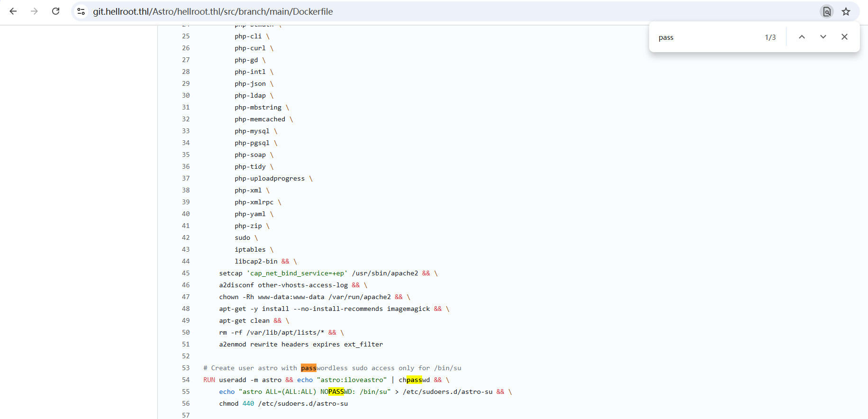Screen dimensions: 868x419
Task: Click 'RUN' keyword on line 54
Action: coord(209,380)
